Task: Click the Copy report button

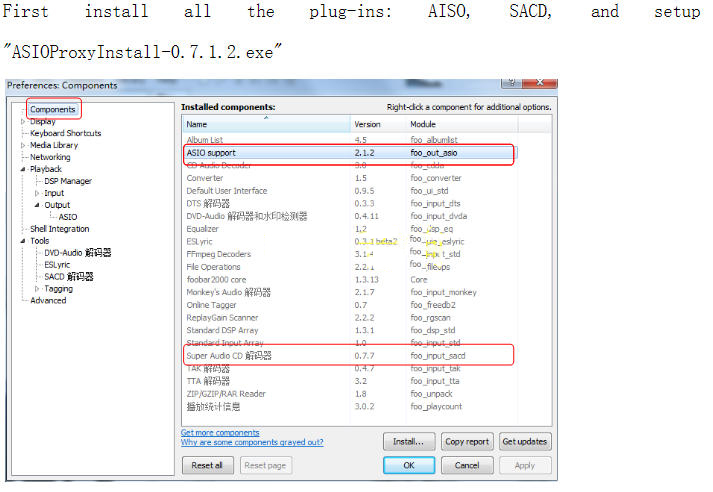Action: 466,441
